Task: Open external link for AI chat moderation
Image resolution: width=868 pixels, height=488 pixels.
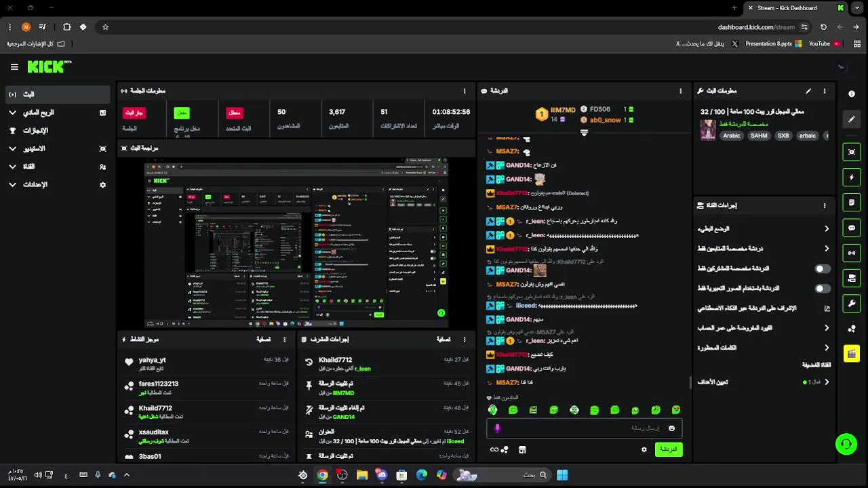Action: [x=827, y=308]
